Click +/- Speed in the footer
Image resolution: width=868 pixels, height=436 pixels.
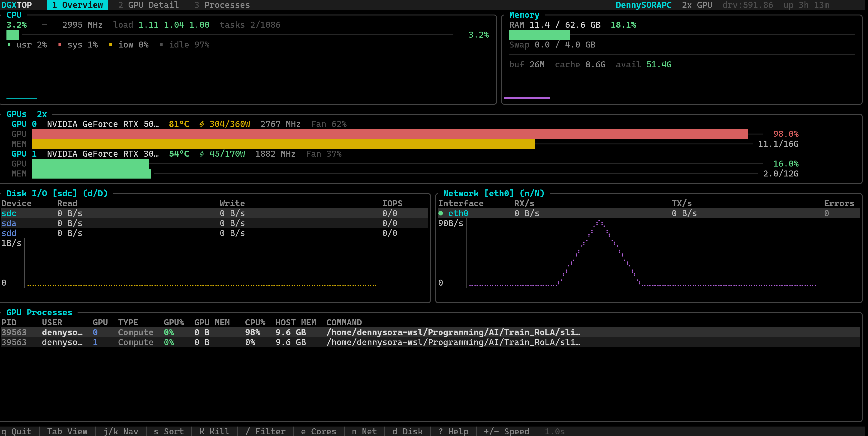click(x=506, y=431)
